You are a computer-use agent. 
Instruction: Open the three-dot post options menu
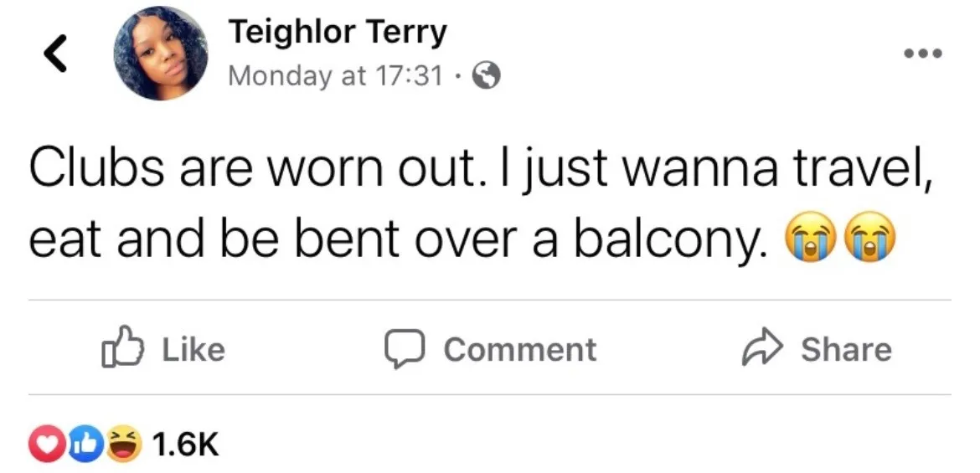(x=923, y=54)
